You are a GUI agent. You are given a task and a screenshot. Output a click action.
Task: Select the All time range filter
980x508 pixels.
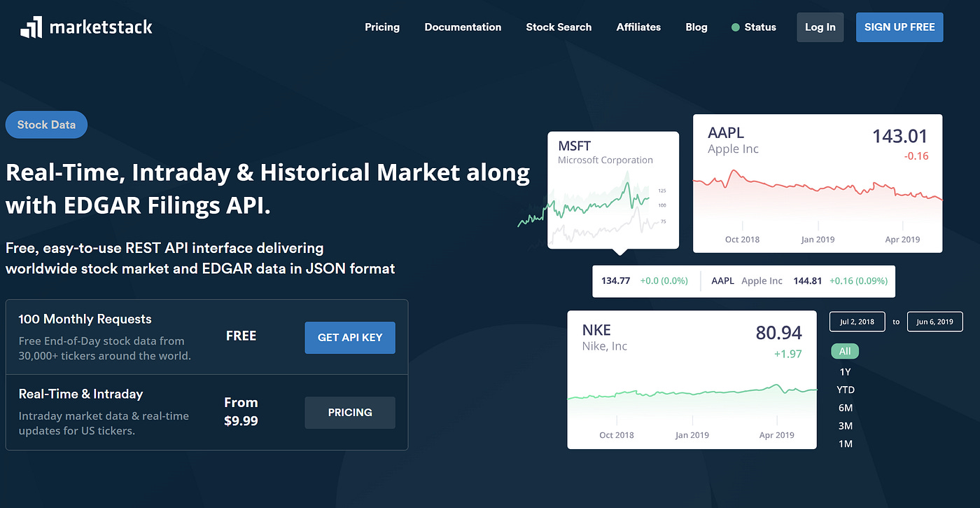click(x=845, y=350)
